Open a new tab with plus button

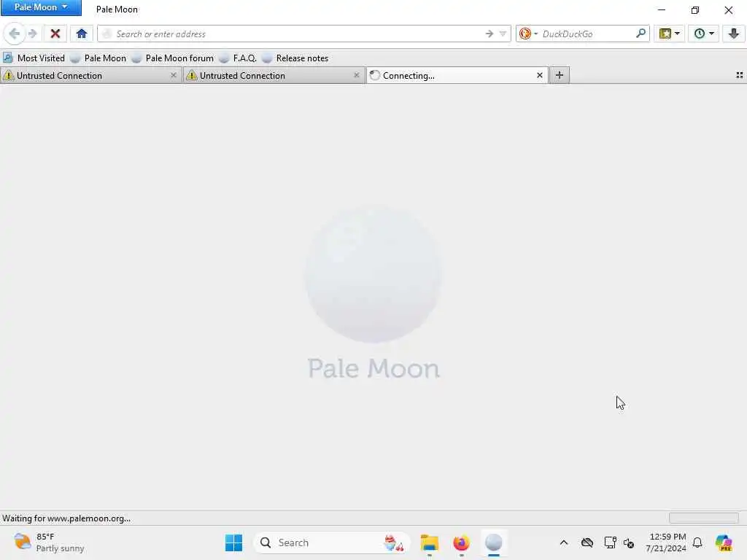(x=560, y=75)
